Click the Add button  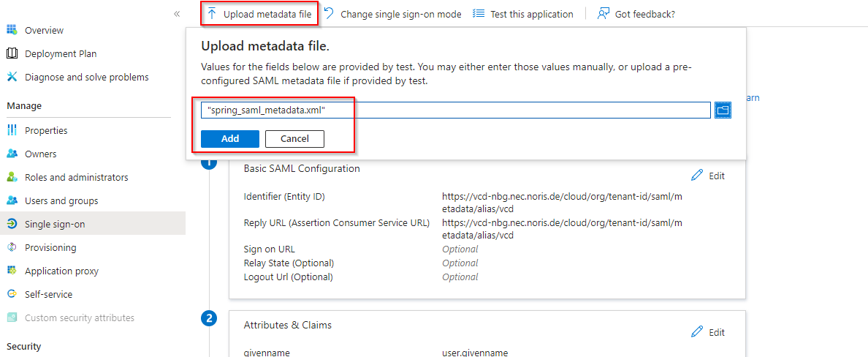click(x=229, y=138)
